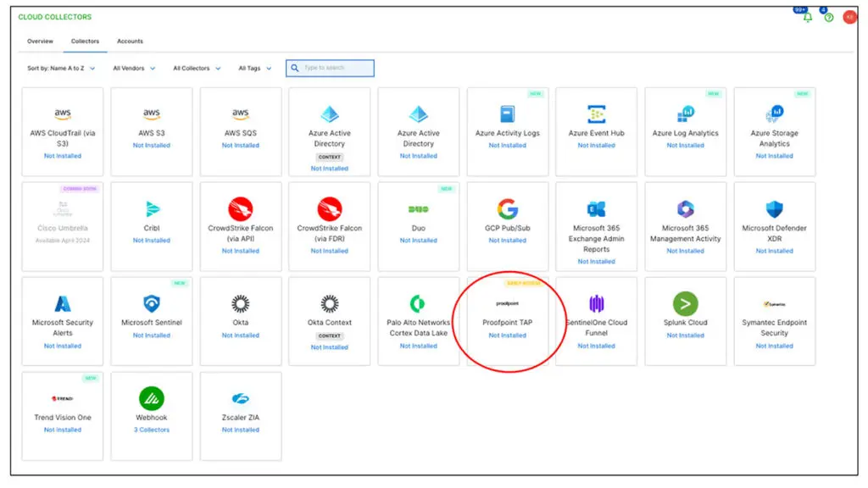Select the Microsoft Defender XDR tile
Screen dimensions: 868x488
click(x=774, y=225)
